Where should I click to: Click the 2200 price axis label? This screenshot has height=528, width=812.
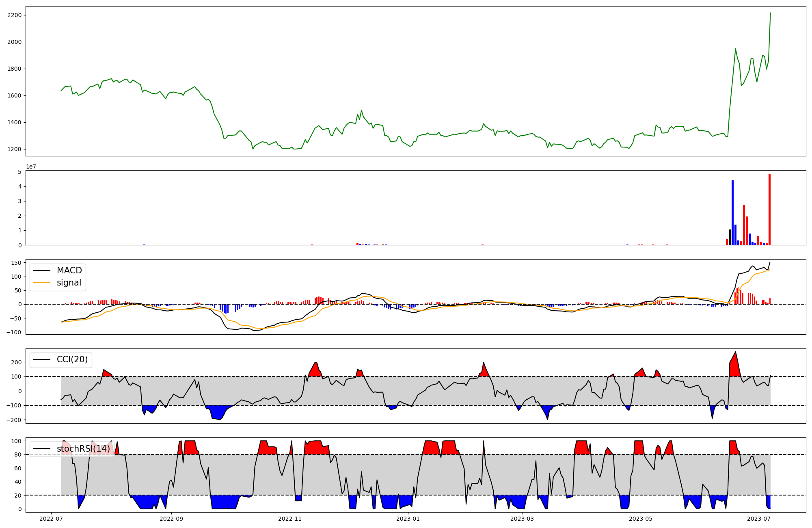click(15, 15)
